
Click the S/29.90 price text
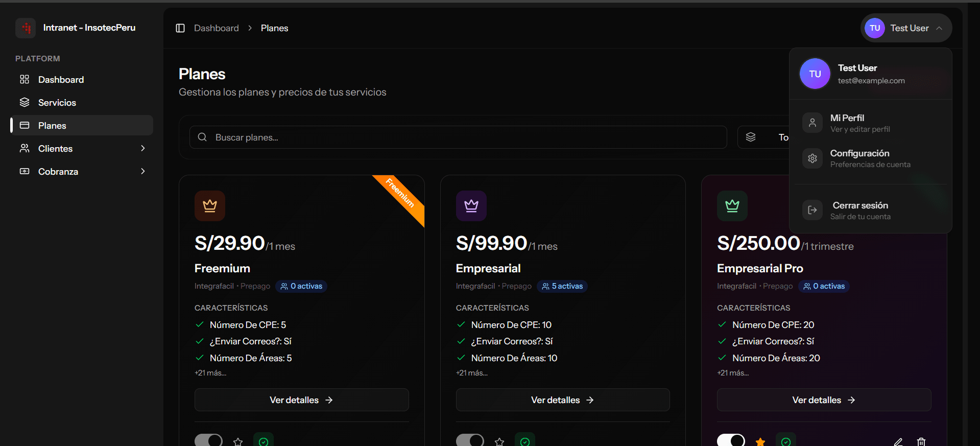tap(230, 243)
